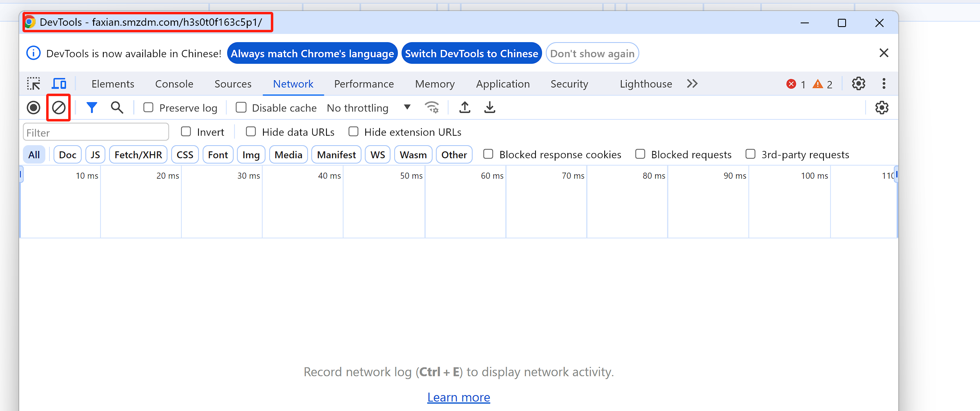Enable the Disable cache checkbox
Screen dimensions: 980x411
241,108
